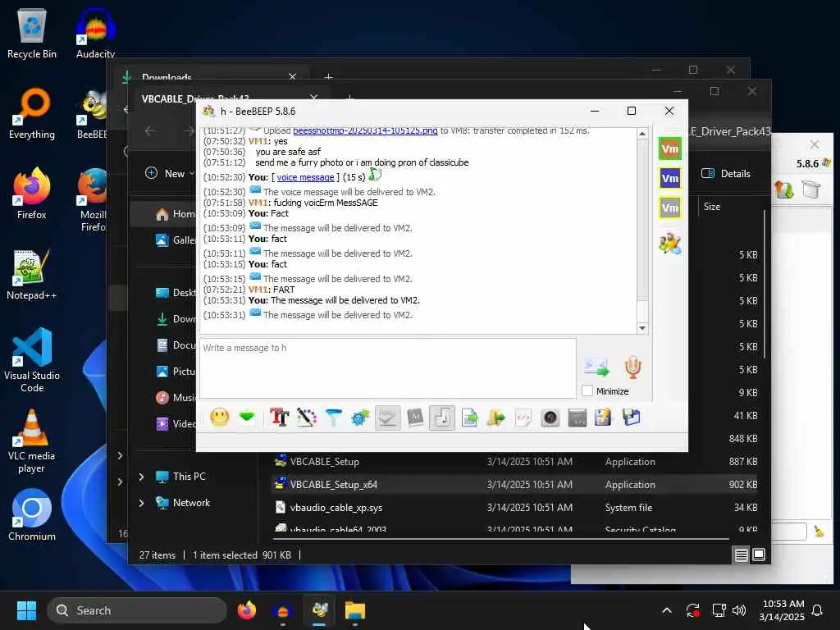
Task: Open the font color palette icon
Action: pos(307,418)
